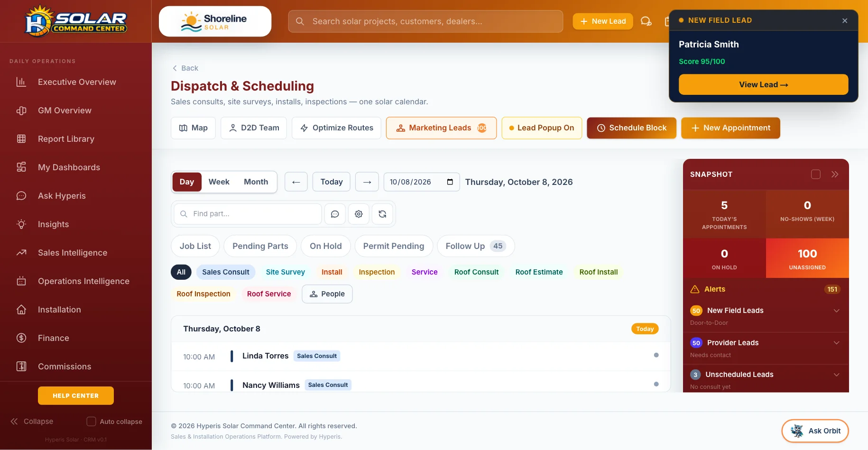
Task: Expand the Unscheduled Leads alert
Action: [766, 379]
